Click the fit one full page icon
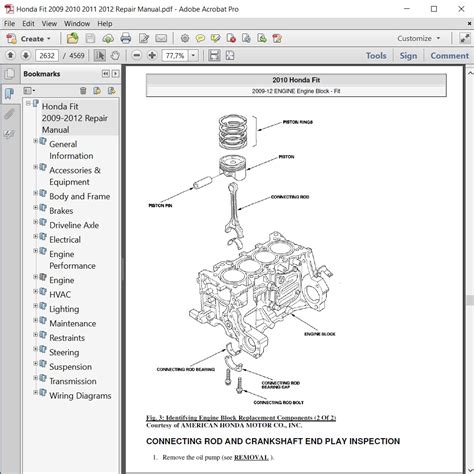The image size is (474, 474). click(230, 55)
